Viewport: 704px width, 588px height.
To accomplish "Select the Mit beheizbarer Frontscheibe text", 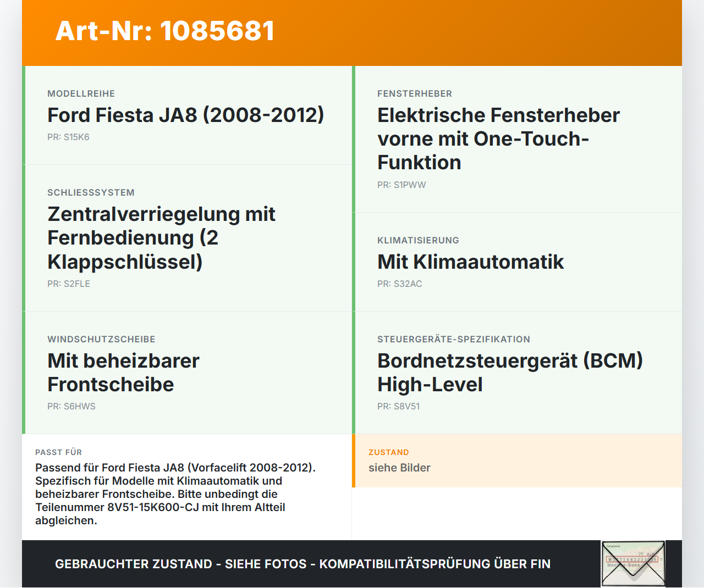I will 123,373.
